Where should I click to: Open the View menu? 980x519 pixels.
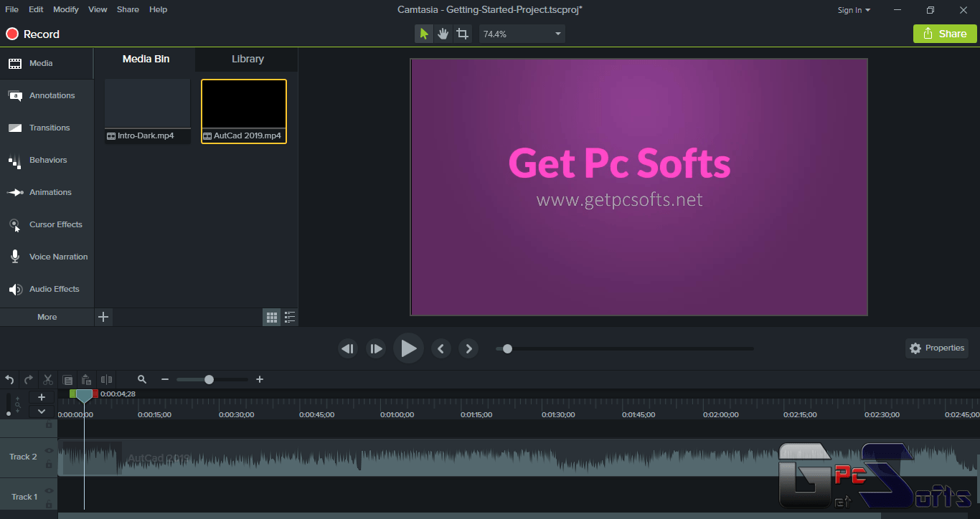click(98, 9)
